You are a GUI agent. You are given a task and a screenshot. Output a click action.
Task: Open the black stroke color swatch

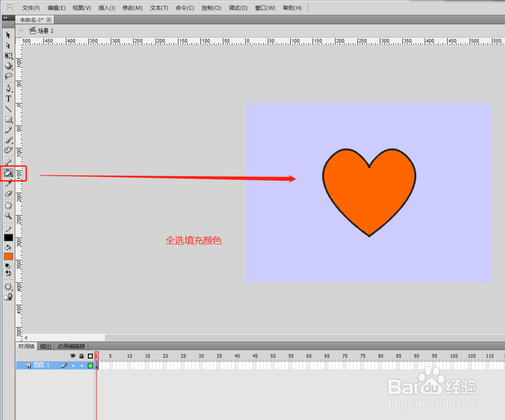point(9,238)
